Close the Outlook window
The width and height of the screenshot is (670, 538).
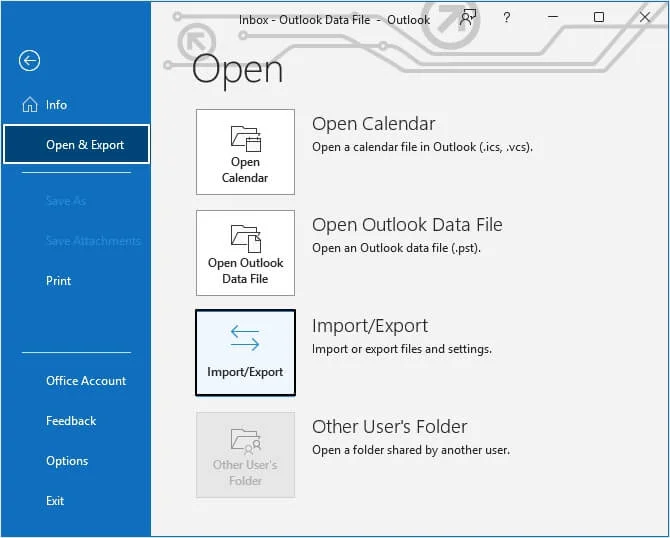(x=645, y=17)
